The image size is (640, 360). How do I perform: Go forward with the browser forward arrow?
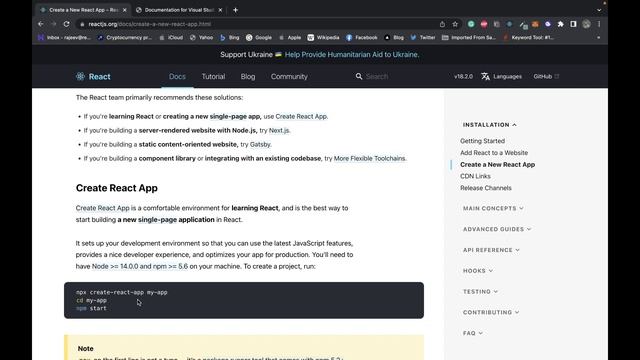(x=53, y=24)
